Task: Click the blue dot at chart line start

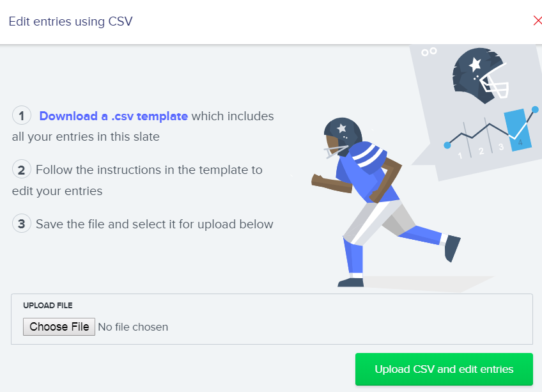Action: pyautogui.click(x=447, y=145)
